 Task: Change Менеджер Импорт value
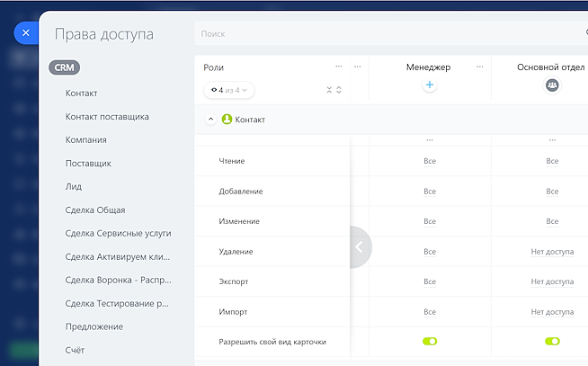click(x=430, y=312)
